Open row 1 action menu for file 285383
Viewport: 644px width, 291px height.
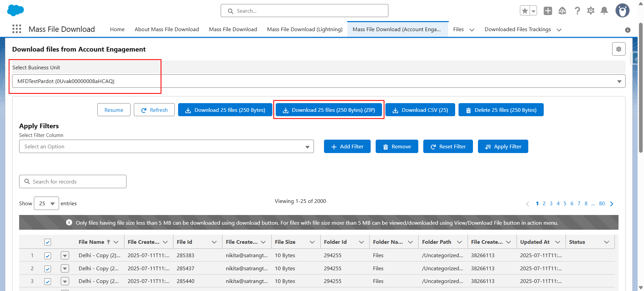pyautogui.click(x=65, y=256)
